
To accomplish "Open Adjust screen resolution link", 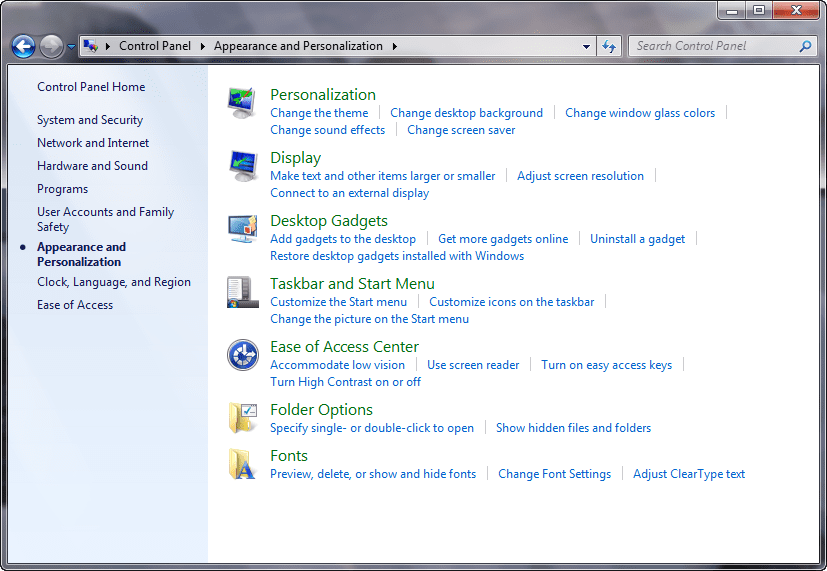I will (x=580, y=176).
